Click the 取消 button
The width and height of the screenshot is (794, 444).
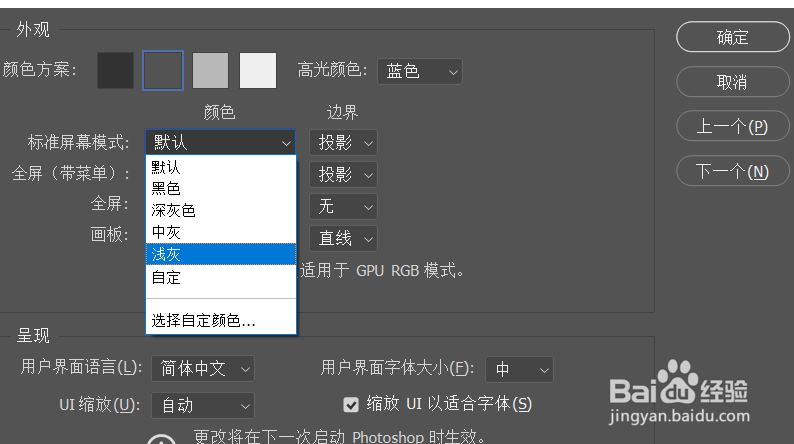(733, 82)
